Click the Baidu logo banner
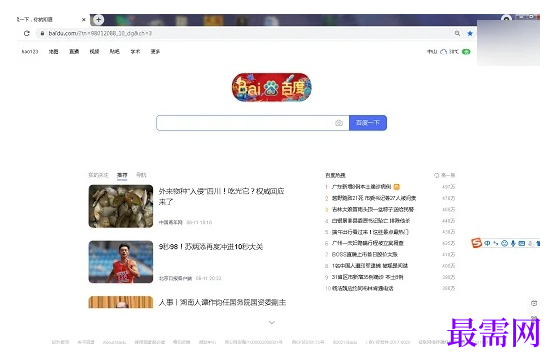559x364 pixels. [x=271, y=87]
